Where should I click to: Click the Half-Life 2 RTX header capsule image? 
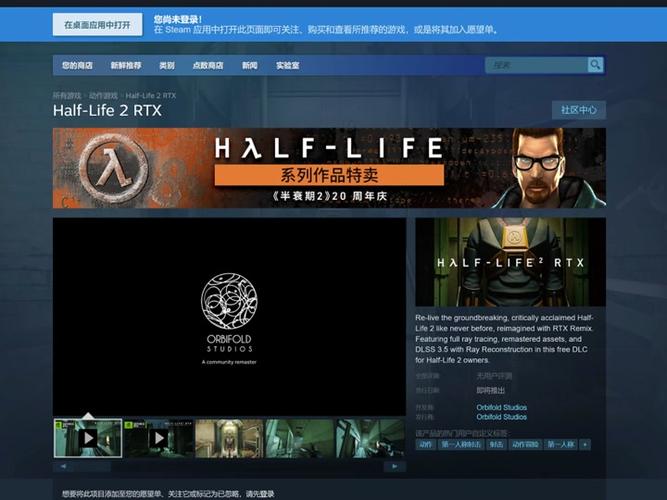(510, 262)
